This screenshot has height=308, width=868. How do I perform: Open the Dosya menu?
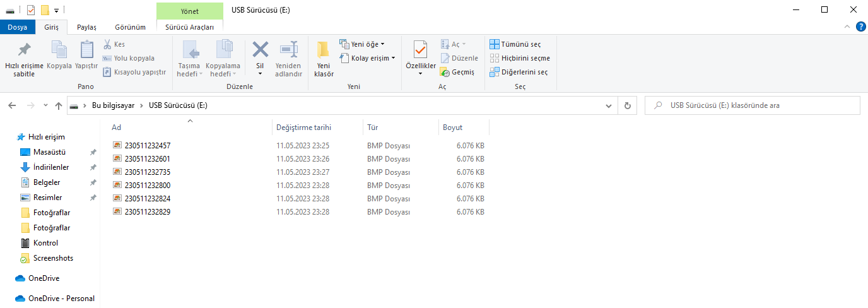(x=17, y=27)
